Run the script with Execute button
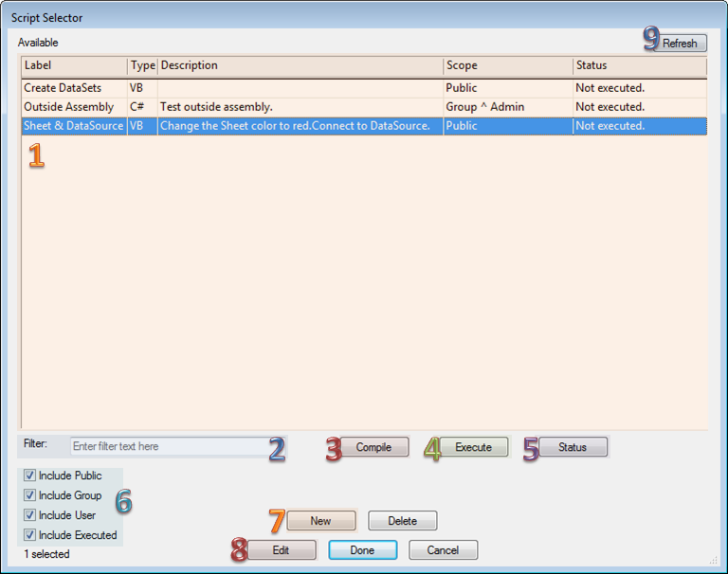This screenshot has width=728, height=574. click(473, 447)
